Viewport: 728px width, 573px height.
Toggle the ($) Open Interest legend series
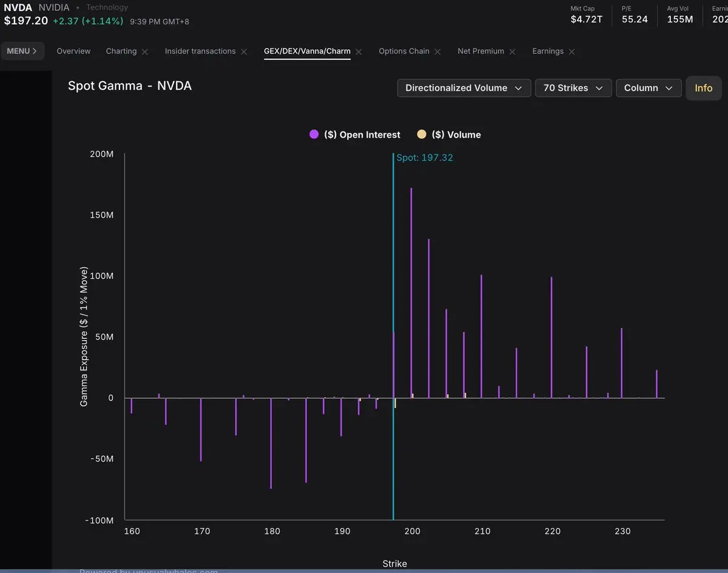click(355, 135)
